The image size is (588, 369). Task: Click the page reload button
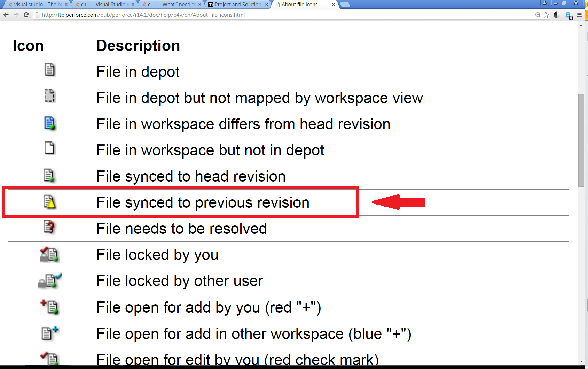pyautogui.click(x=26, y=15)
